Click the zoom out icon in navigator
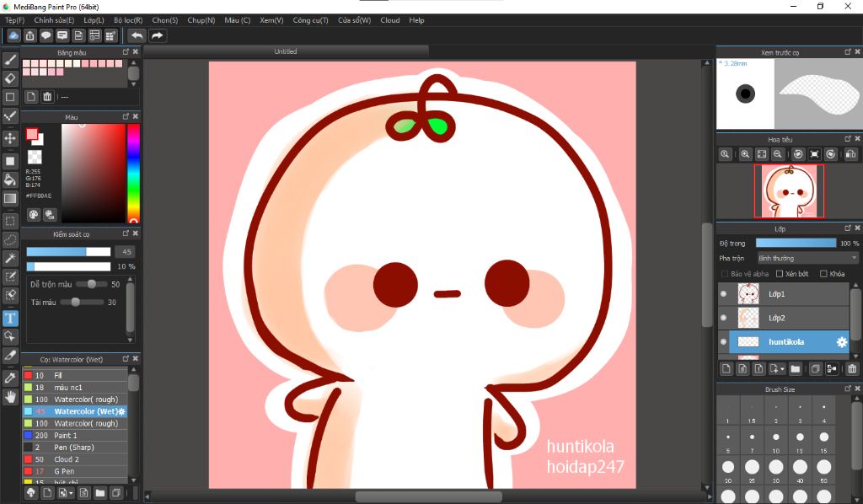Viewport: 863px width, 504px height. (778, 154)
